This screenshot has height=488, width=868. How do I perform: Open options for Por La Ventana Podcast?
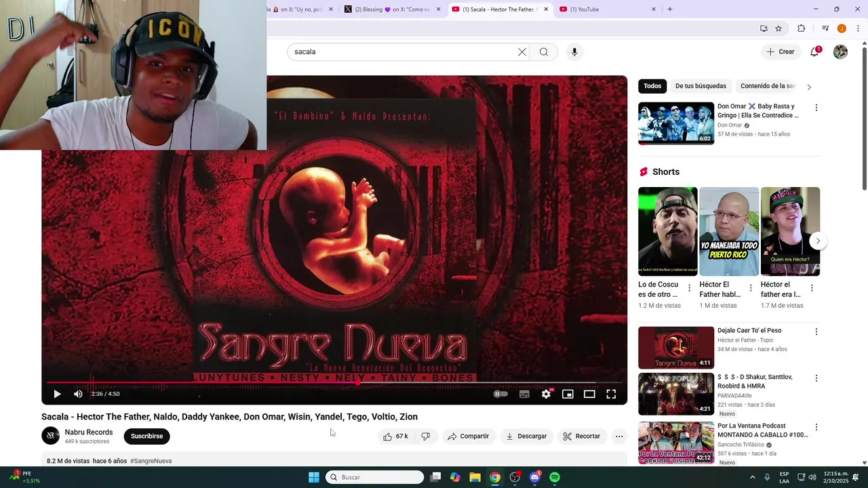tap(816, 427)
